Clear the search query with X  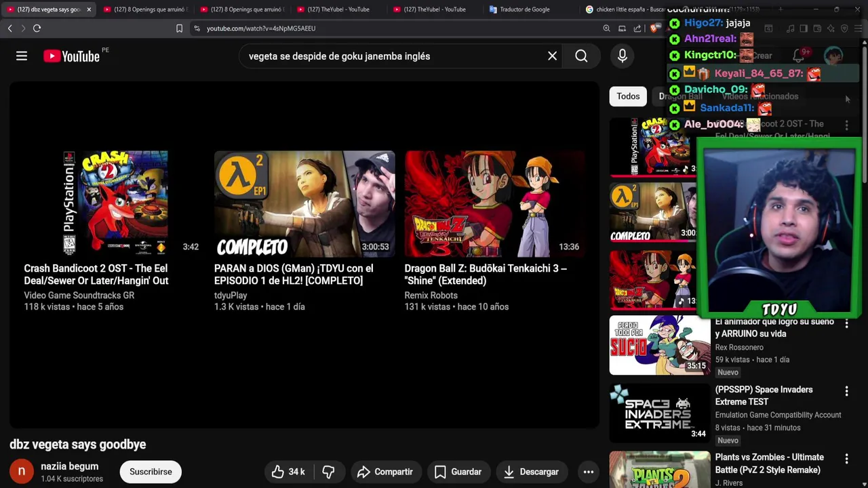pos(552,56)
